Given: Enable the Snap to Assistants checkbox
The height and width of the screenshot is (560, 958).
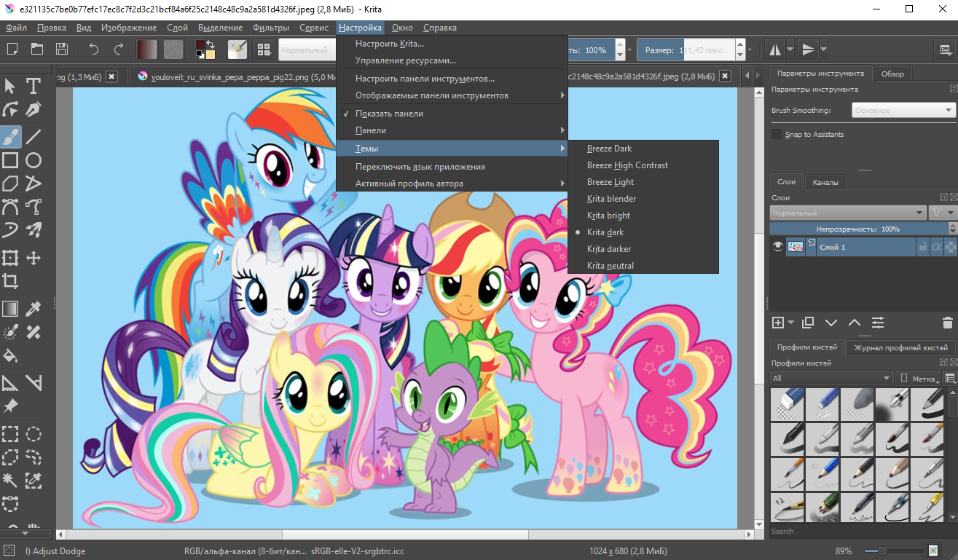Looking at the screenshot, I should (777, 135).
